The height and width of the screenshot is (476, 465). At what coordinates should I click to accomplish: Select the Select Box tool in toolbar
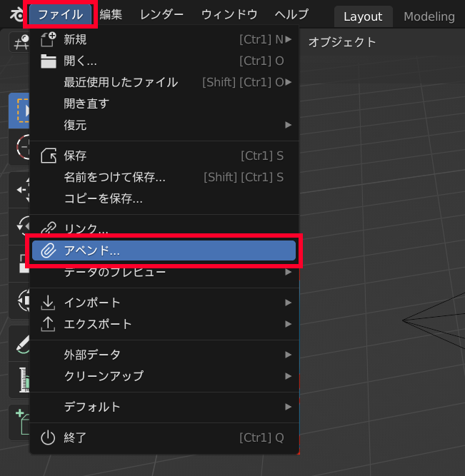tap(19, 111)
